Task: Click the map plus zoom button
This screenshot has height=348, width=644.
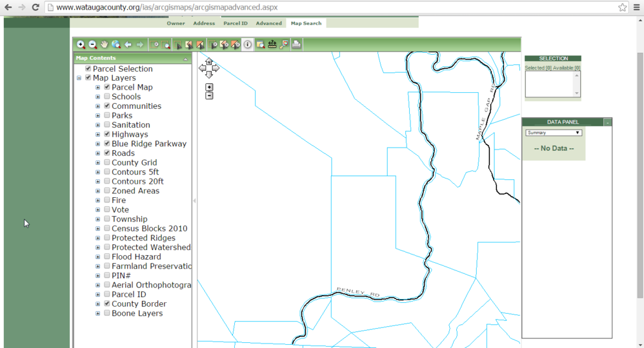Action: point(209,87)
